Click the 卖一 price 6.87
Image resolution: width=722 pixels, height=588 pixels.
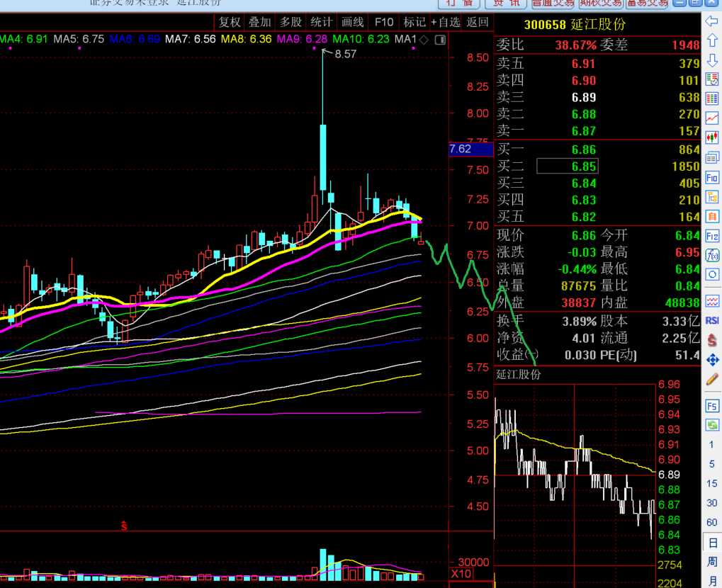tap(583, 131)
